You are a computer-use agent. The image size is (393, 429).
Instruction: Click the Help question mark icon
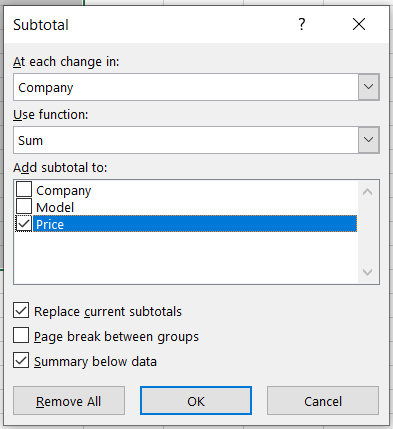[302, 24]
